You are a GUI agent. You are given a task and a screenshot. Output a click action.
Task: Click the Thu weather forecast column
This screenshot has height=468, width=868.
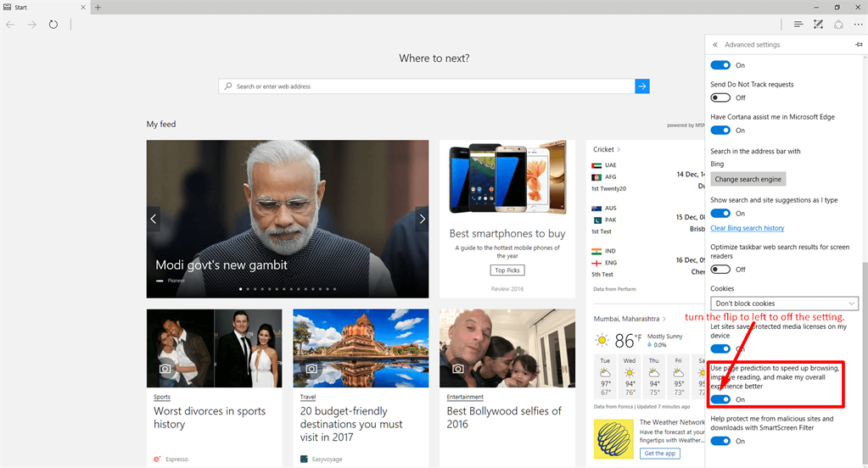[x=654, y=376]
